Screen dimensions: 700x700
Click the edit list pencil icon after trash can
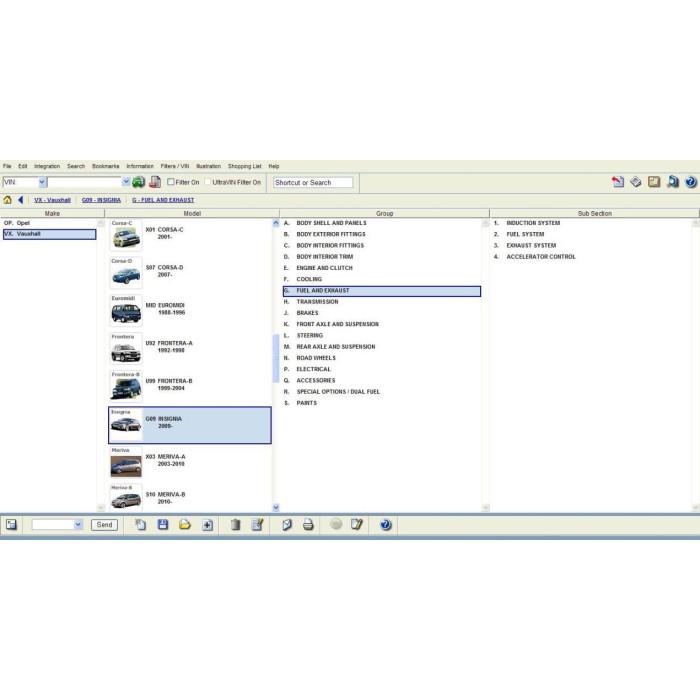click(258, 525)
